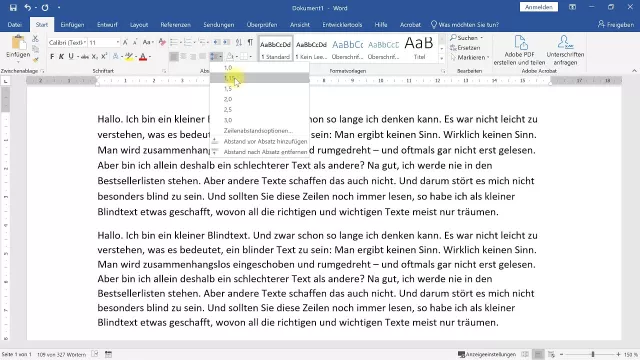Screen dimensions: 640x360
Task: Center the text alignment
Action: pos(183,57)
